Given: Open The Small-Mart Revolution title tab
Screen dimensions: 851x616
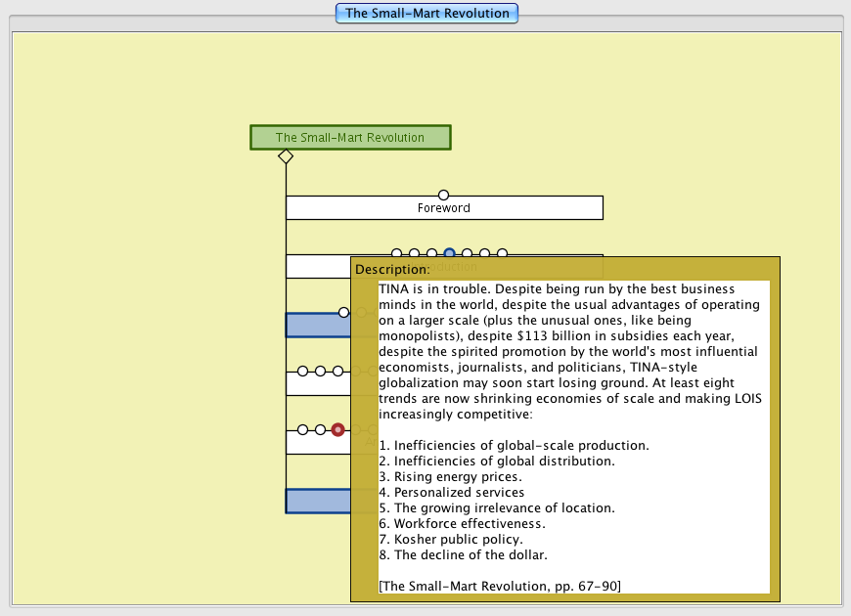Looking at the screenshot, I should click(x=426, y=14).
